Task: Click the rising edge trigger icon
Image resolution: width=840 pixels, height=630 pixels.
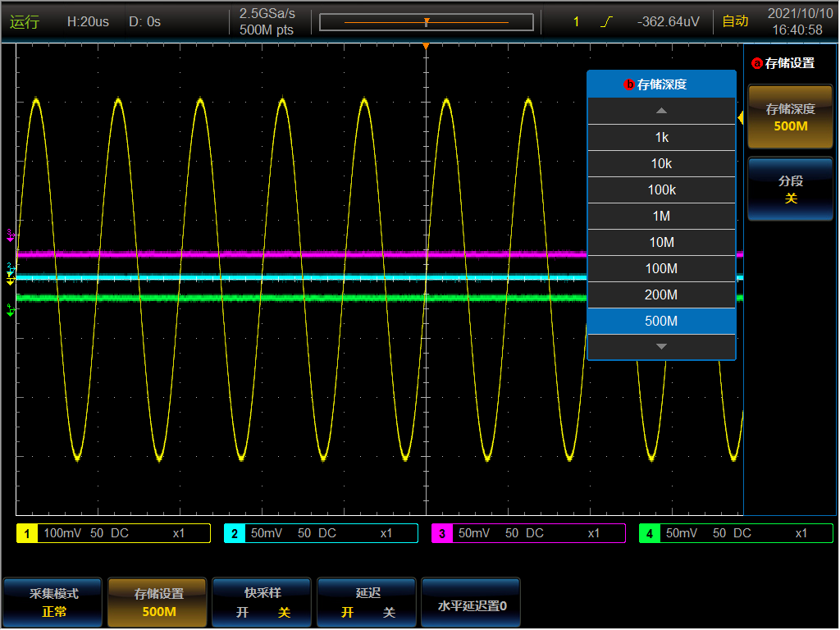Action: [606, 22]
